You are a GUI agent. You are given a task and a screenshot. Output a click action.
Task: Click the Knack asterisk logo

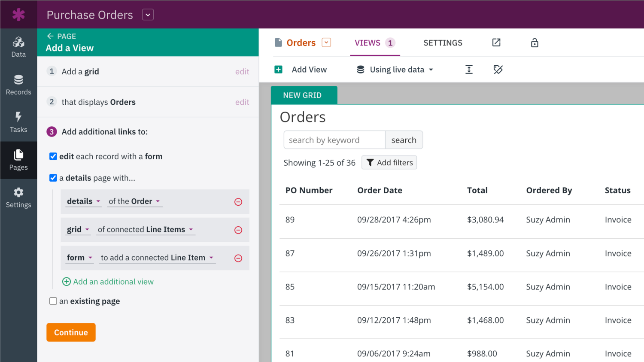pyautogui.click(x=18, y=14)
